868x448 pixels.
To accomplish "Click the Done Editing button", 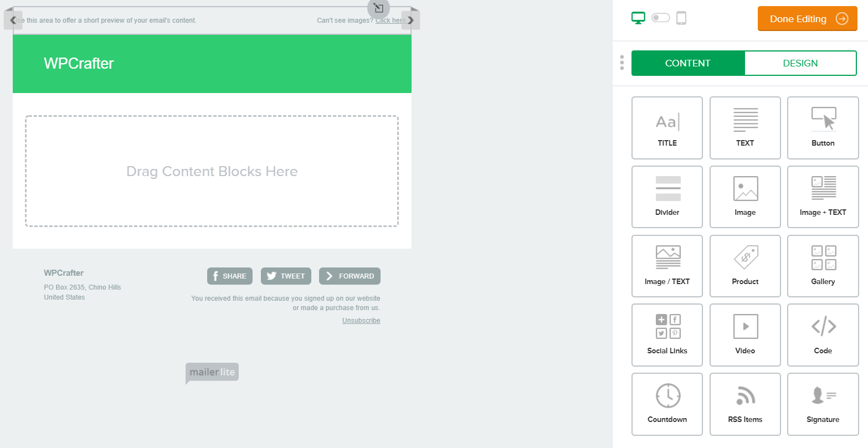I will 807,19.
